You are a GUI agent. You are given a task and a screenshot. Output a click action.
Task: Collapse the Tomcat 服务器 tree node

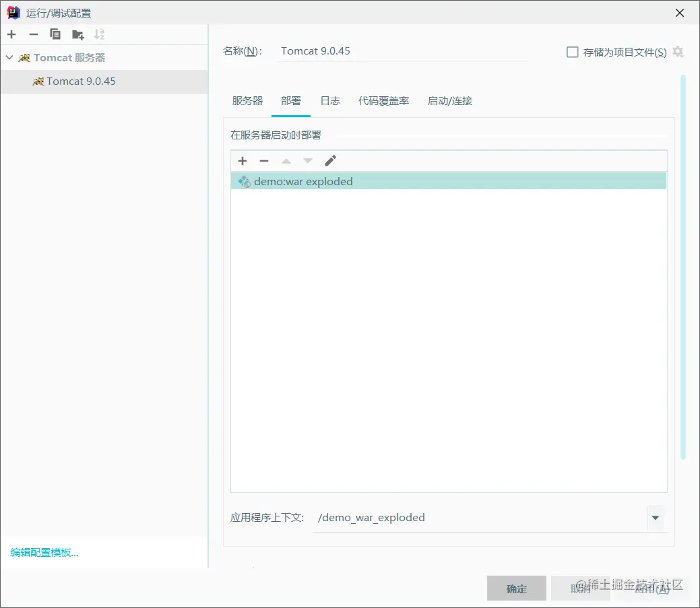[x=9, y=57]
